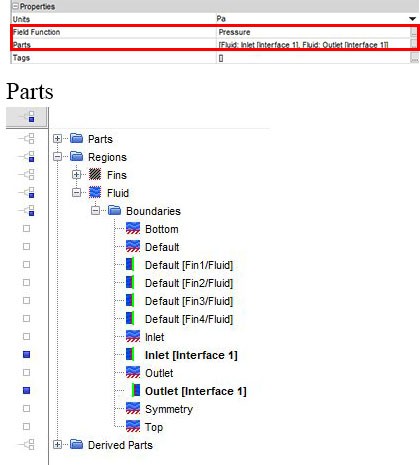The image size is (420, 465).
Task: Click the Top boundary icon
Action: 133,426
